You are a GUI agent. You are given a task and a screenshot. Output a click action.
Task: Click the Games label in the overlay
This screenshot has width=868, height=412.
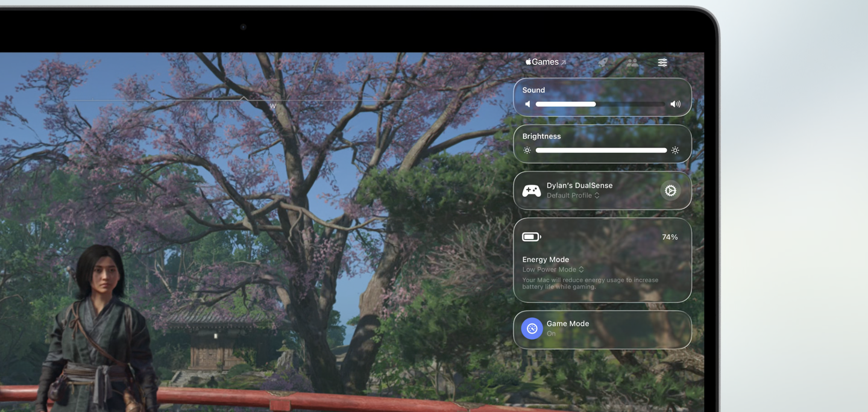546,61
